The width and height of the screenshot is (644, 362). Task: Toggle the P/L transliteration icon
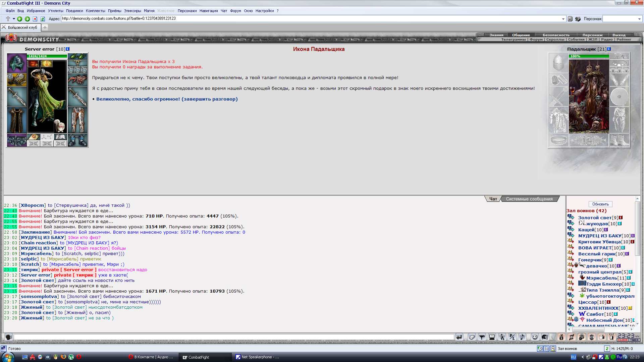[512, 337]
